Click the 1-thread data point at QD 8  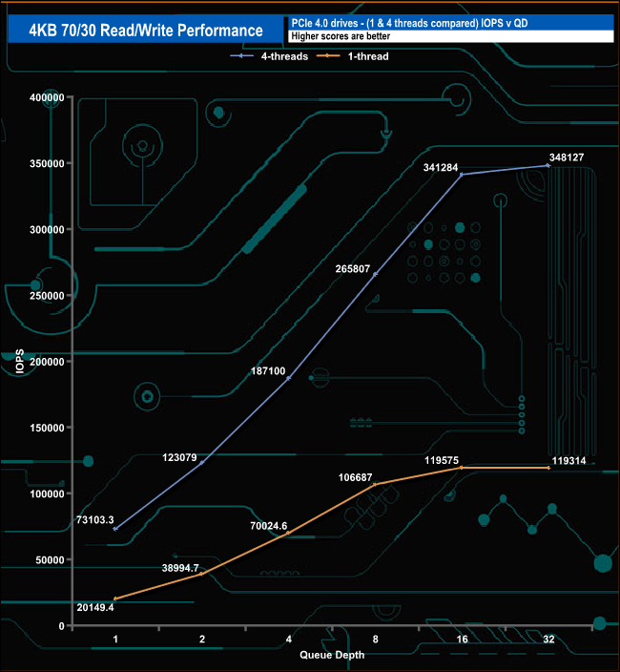(375, 484)
